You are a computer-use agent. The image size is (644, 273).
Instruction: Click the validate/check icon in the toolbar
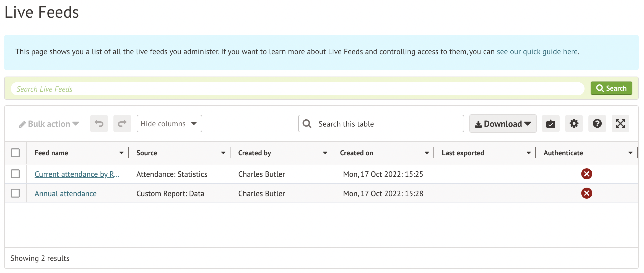coord(550,124)
